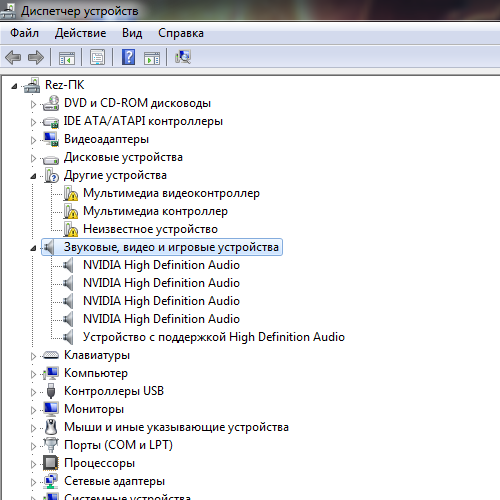
Task: Expand the Мониторы node
Action: [x=33, y=410]
